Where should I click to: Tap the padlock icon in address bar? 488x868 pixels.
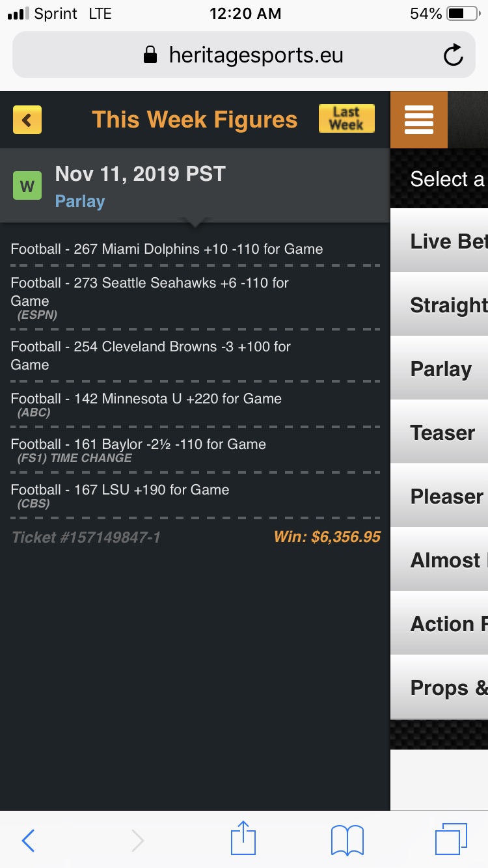click(150, 55)
